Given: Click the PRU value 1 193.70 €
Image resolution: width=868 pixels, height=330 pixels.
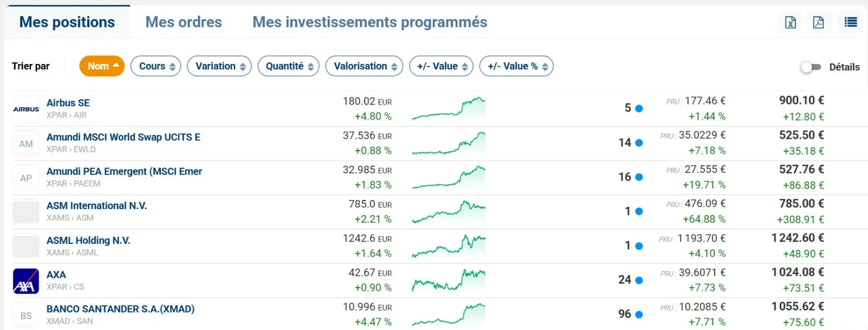Looking at the screenshot, I should (x=701, y=238).
